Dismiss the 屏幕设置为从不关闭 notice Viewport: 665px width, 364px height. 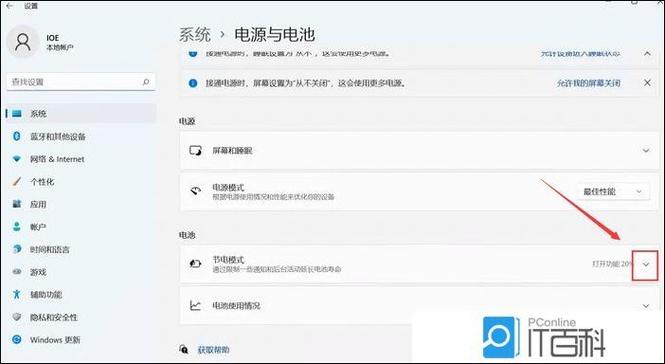[647, 83]
